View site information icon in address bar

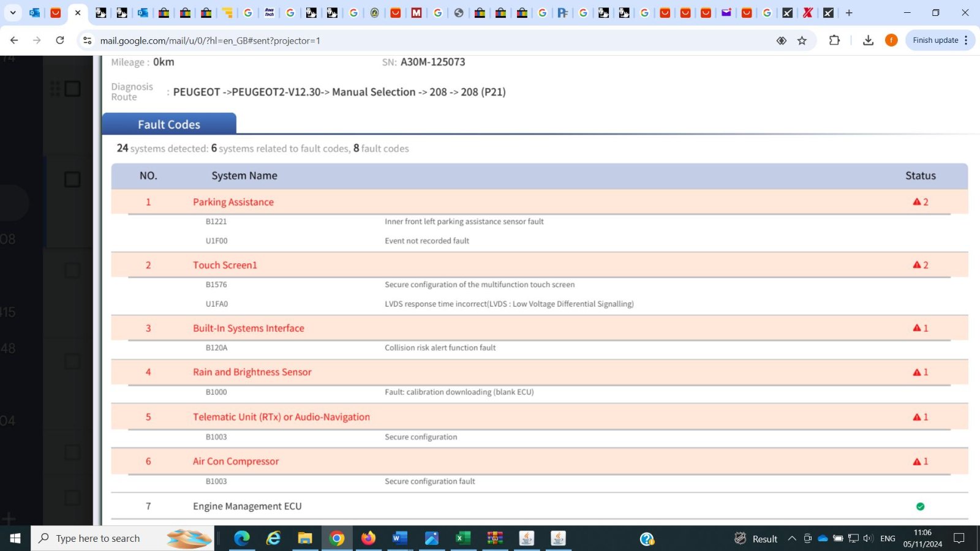pos(87,40)
